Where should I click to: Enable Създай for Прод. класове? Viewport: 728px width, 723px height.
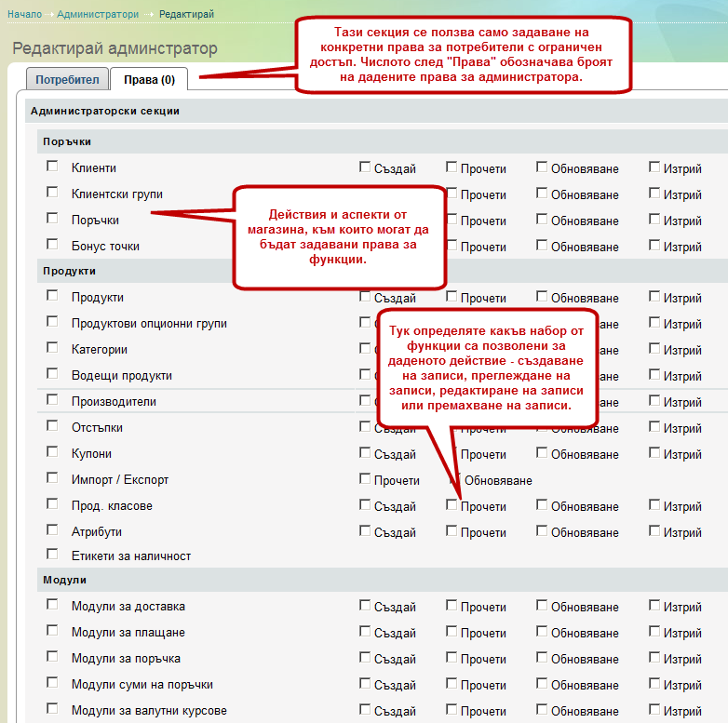coord(366,505)
